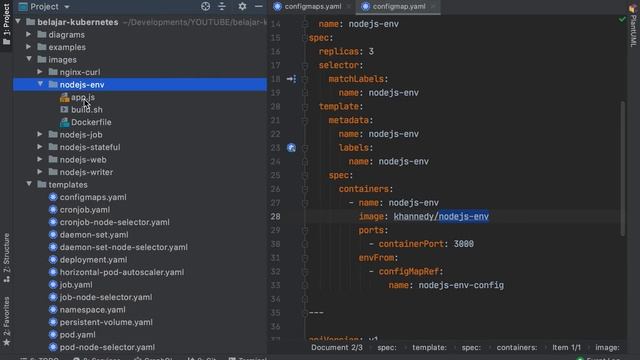Image resolution: width=640 pixels, height=360 pixels.
Task: Open cronjob.yaml in the tree
Action: point(84,210)
